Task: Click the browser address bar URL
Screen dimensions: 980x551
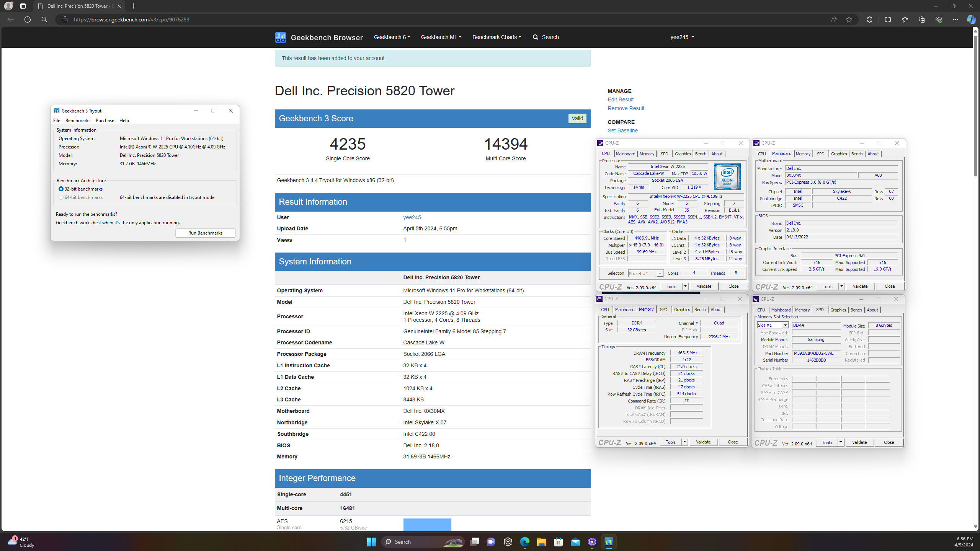Action: 131,20
